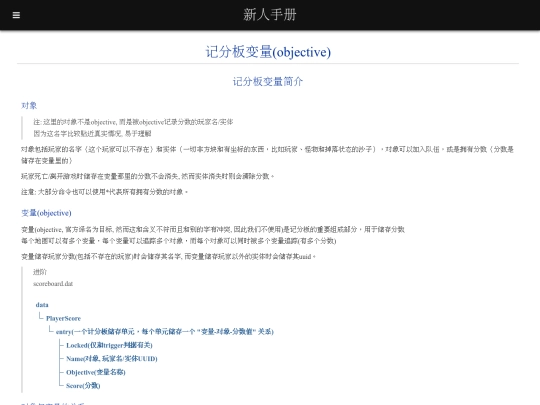Screen dimensions: 540x405
Task: Click the scoreboard.dat file name text
Action: coord(53,283)
